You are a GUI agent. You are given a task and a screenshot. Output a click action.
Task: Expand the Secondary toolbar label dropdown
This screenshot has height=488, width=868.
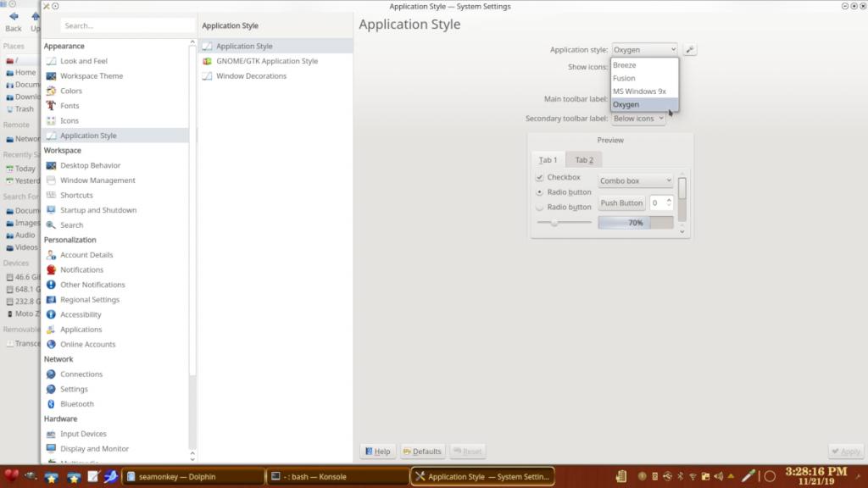[x=638, y=119]
